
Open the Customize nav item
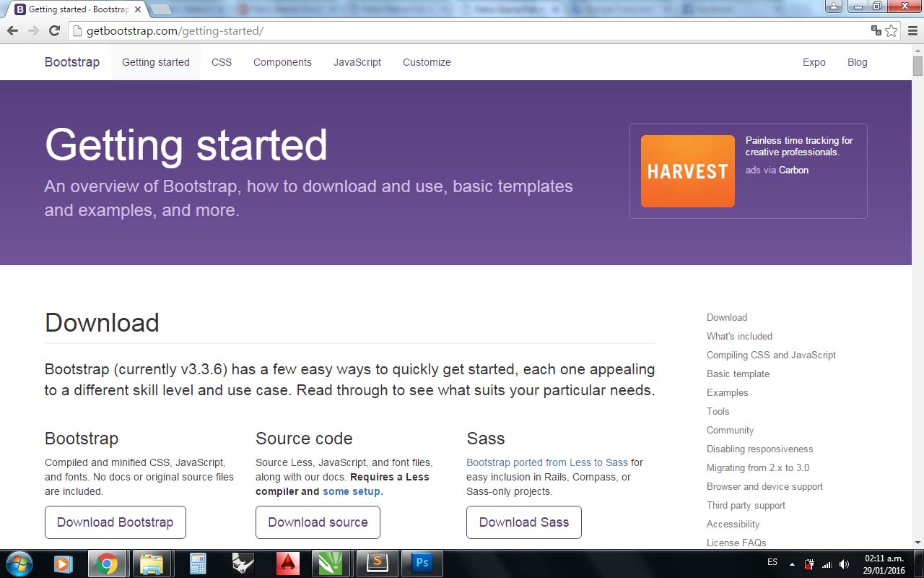coord(427,62)
